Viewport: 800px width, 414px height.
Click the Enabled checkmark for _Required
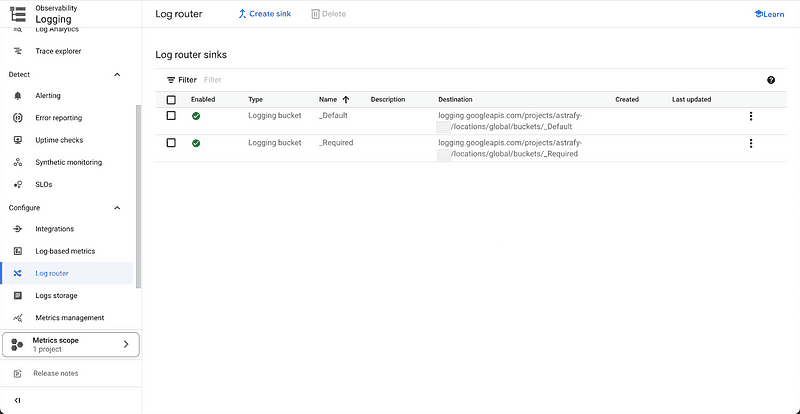(196, 143)
